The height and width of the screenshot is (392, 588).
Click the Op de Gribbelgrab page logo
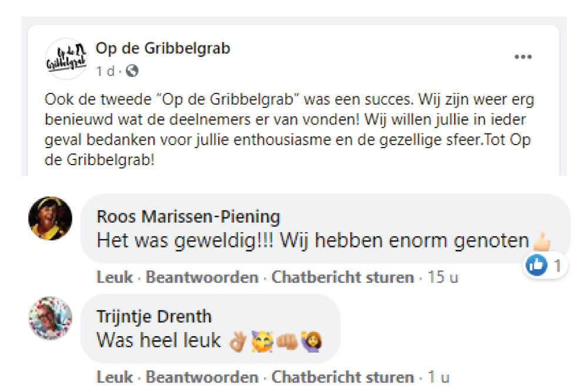pyautogui.click(x=66, y=59)
